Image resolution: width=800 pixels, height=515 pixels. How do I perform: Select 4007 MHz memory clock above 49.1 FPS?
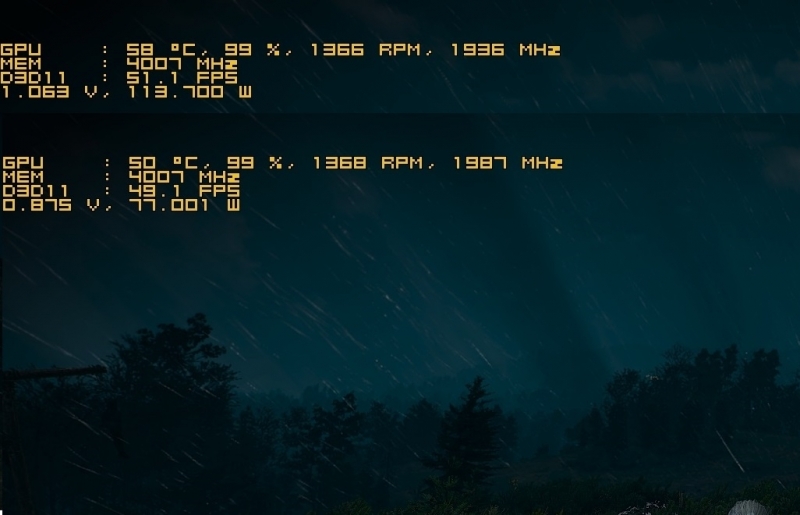[184, 177]
